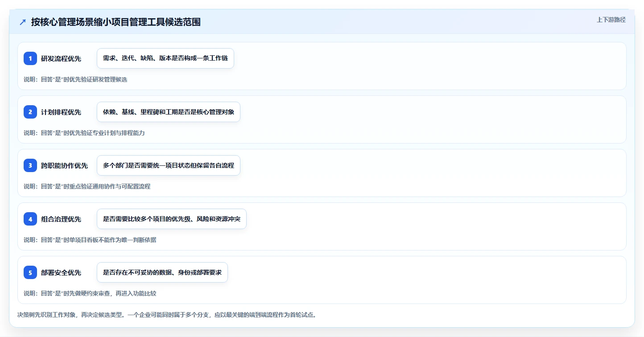Image resolution: width=644 pixels, height=337 pixels.
Task: Click the note about 专业计划与排程能力
Action: 84,133
